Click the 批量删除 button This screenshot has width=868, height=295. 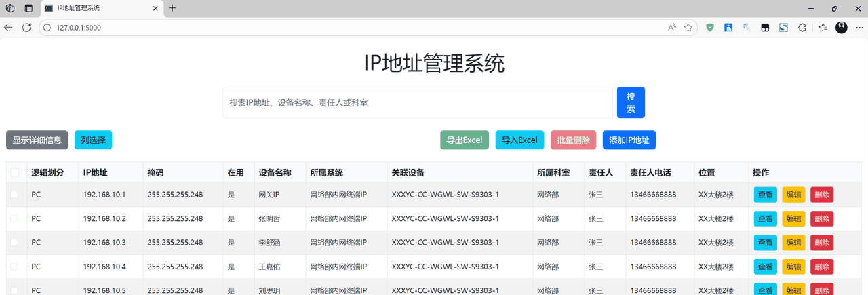tap(573, 140)
